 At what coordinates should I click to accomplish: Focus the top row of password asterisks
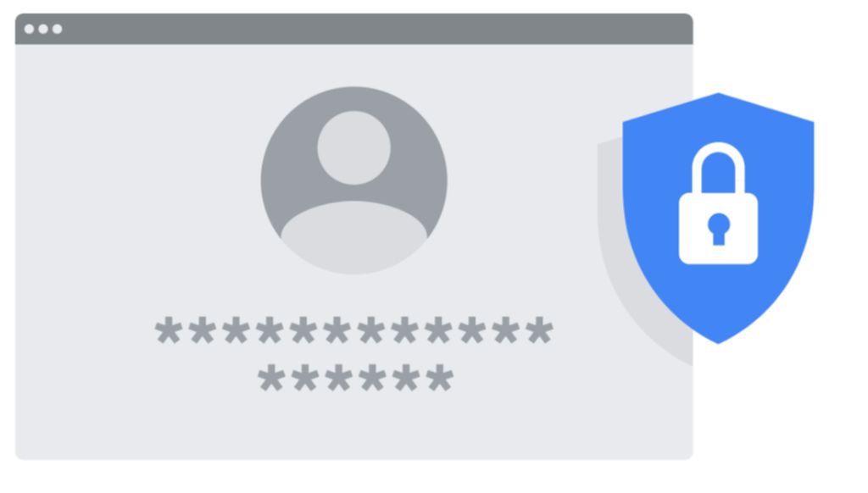(x=353, y=330)
